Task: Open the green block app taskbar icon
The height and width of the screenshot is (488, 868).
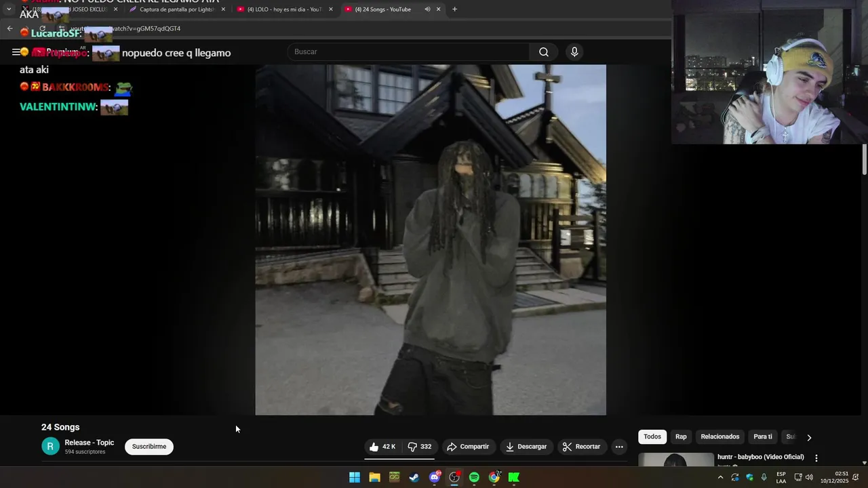Action: pos(394,477)
